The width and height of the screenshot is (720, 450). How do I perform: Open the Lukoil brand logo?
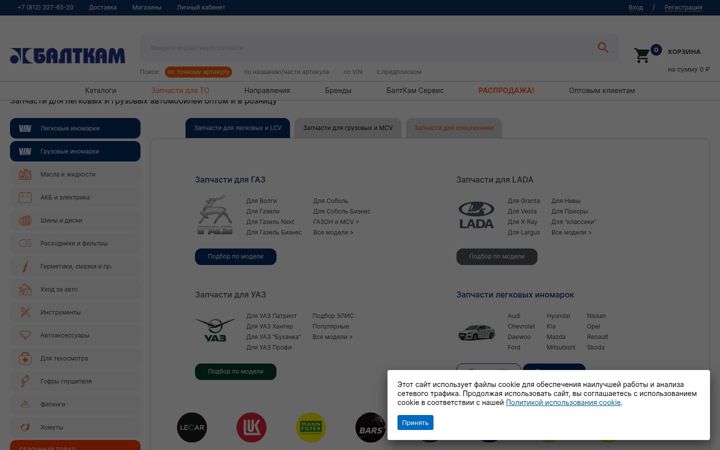pos(251,428)
